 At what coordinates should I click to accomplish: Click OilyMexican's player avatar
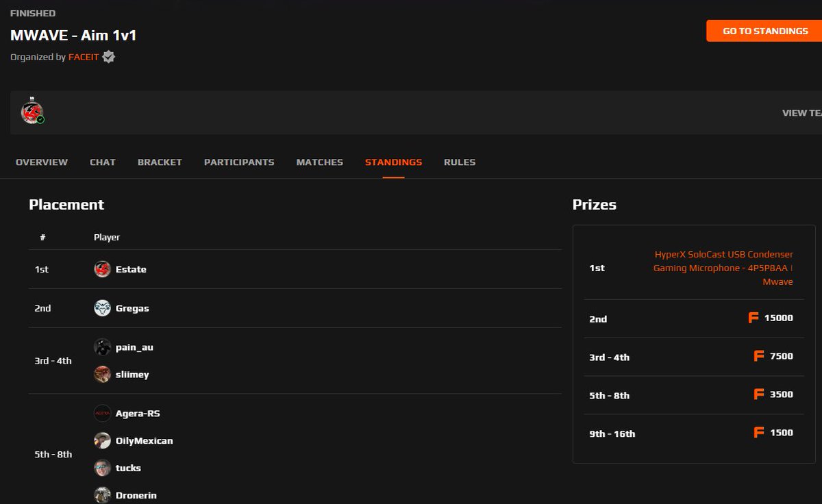103,441
